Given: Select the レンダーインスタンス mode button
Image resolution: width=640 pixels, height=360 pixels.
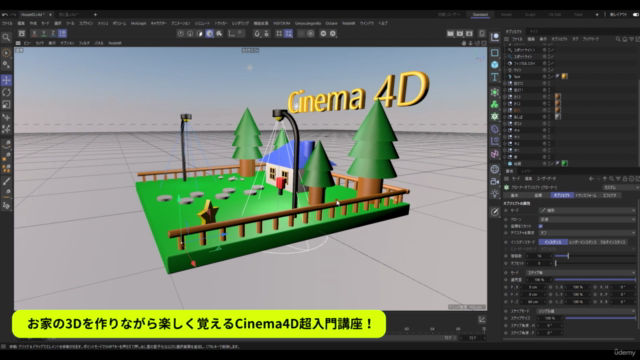Looking at the screenshot, I should [582, 242].
